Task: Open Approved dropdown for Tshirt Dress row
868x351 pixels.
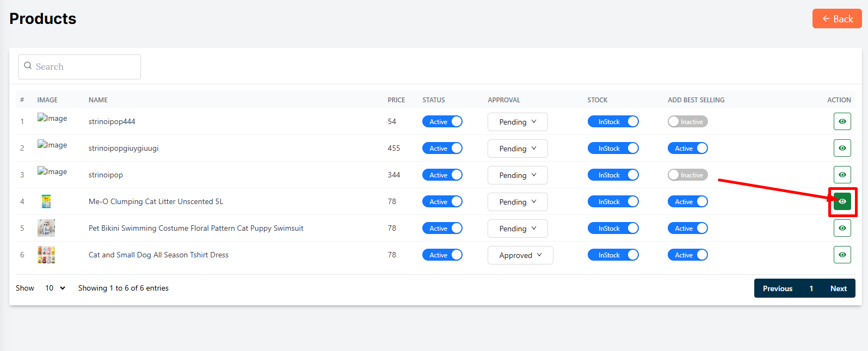Action: coord(520,255)
